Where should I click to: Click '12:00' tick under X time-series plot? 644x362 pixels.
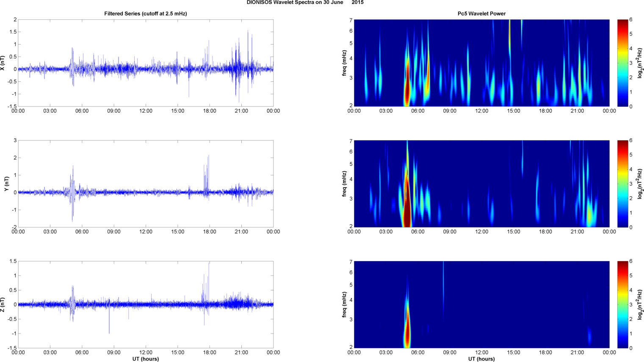(x=146, y=111)
